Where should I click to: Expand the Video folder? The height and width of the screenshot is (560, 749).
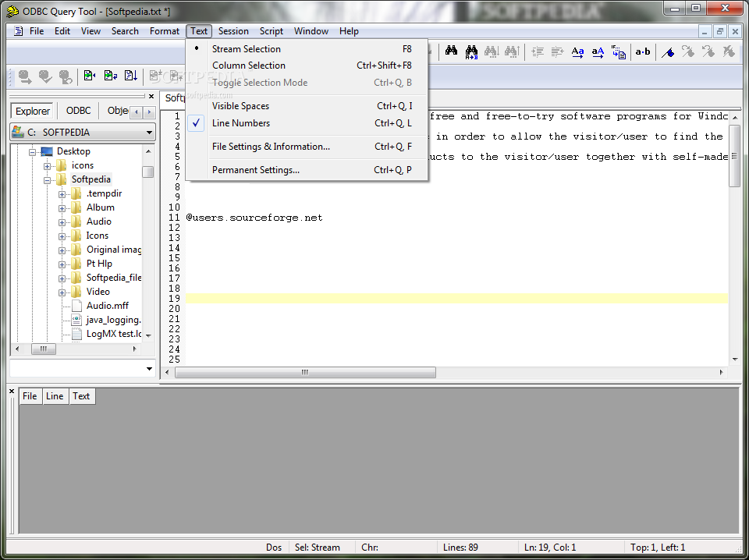[x=62, y=292]
